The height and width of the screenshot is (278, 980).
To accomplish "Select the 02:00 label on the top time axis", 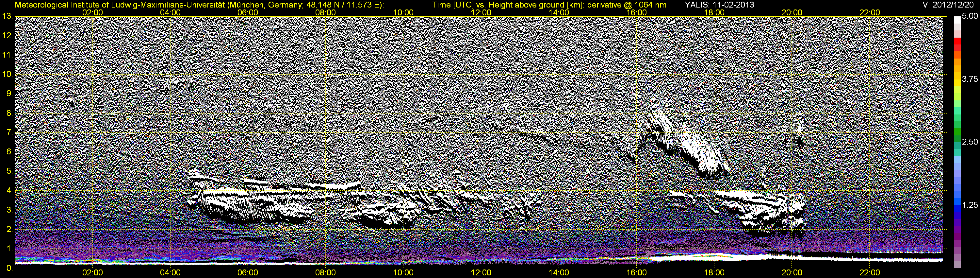I will point(93,12).
